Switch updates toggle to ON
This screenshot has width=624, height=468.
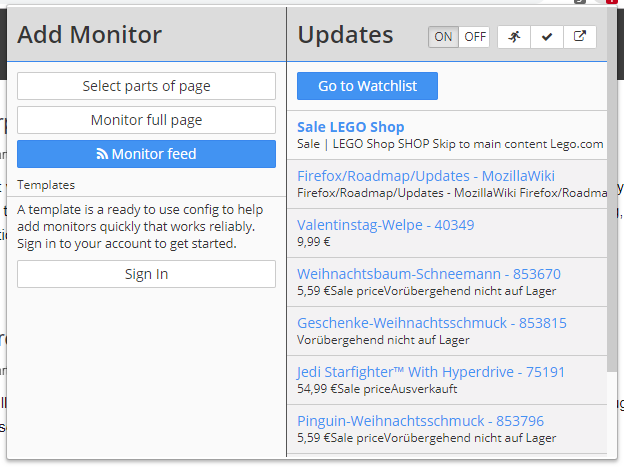click(x=443, y=37)
